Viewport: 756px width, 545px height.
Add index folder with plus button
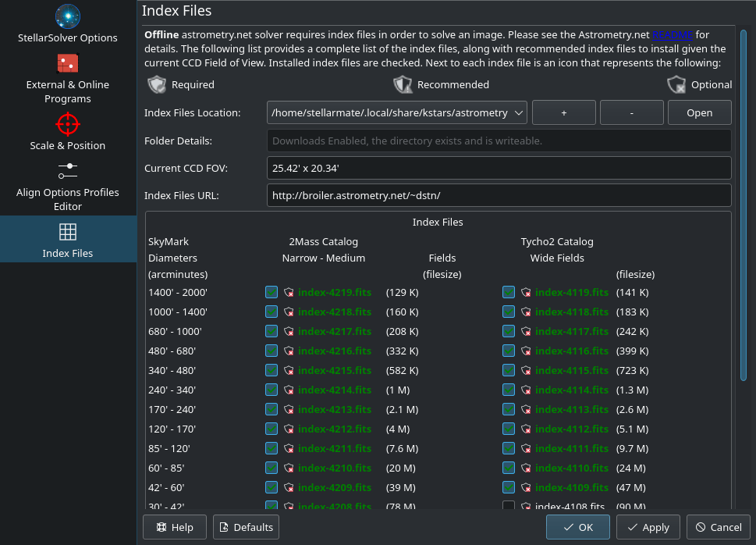click(x=563, y=112)
